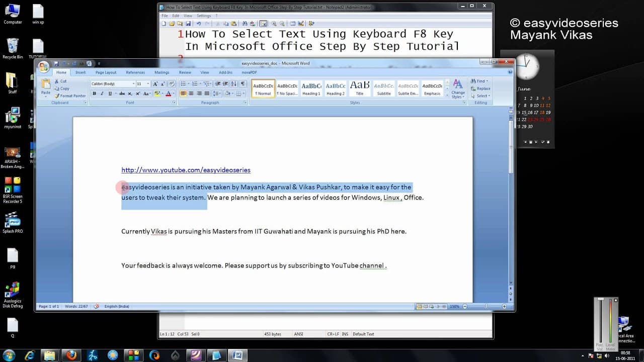Open the Font dialog box launcher
Screen dimensions: 644x362
click(174, 103)
